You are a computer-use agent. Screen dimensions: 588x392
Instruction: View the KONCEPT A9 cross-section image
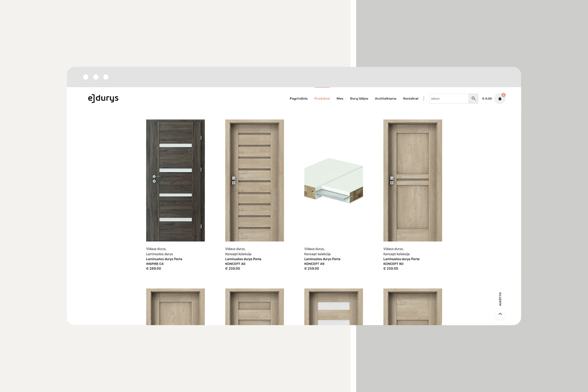coord(333,180)
